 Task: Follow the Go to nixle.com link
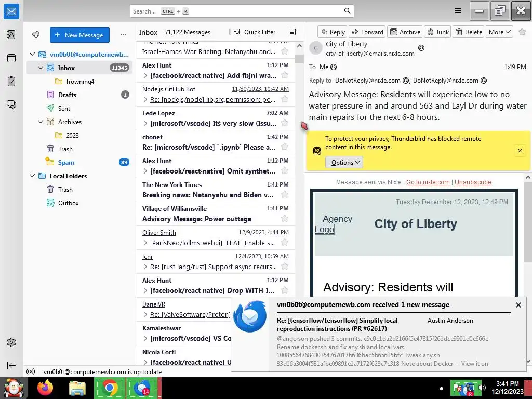[x=428, y=182]
